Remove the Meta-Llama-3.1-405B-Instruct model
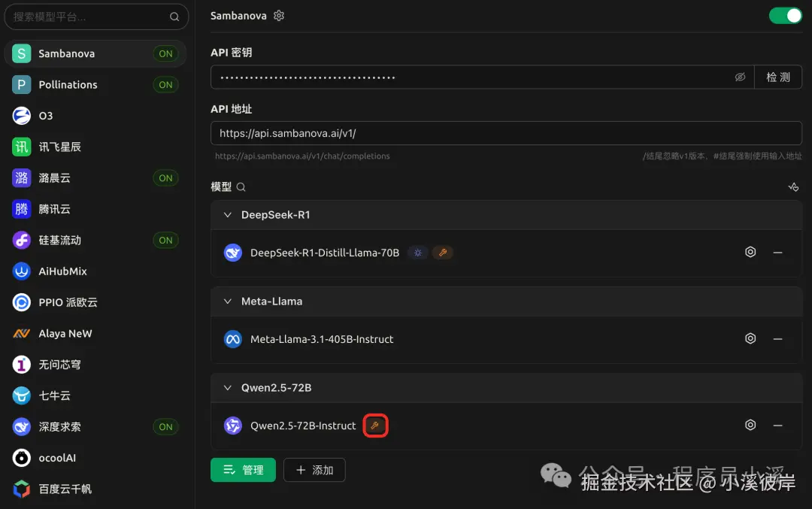This screenshot has height=509, width=812. (777, 339)
